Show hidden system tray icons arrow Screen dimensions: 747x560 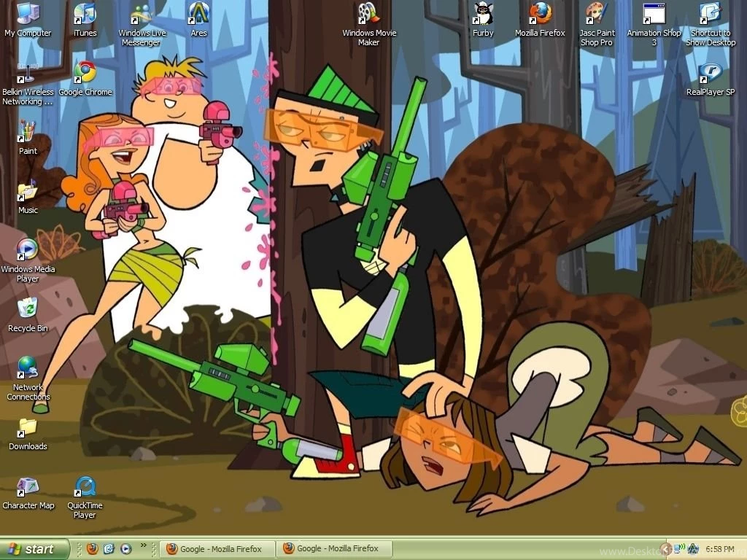665,549
